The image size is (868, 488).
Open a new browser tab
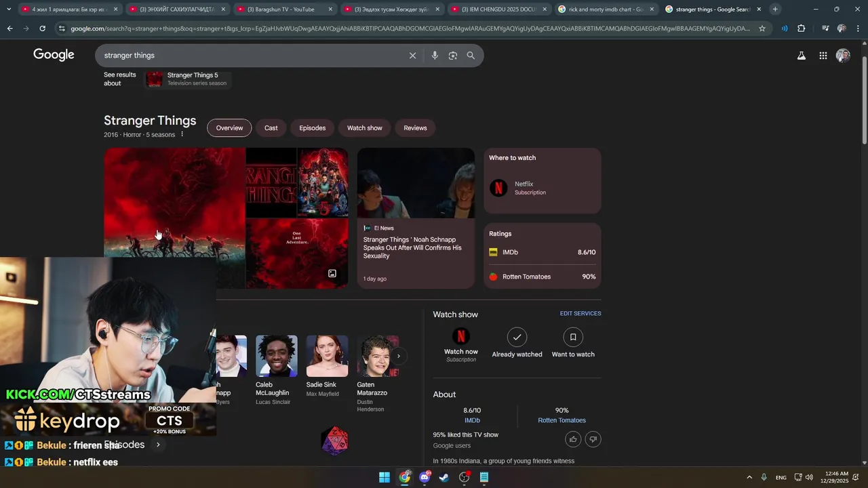pos(775,9)
